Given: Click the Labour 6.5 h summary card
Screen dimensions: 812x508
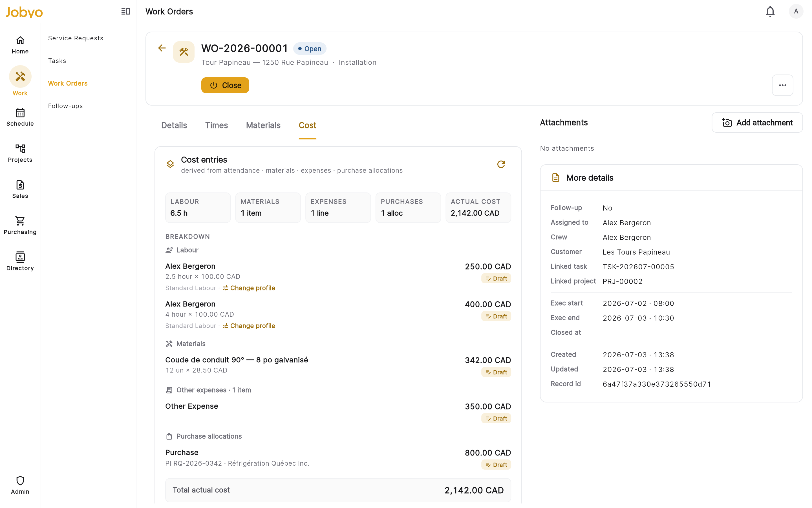Looking at the screenshot, I should [x=198, y=208].
